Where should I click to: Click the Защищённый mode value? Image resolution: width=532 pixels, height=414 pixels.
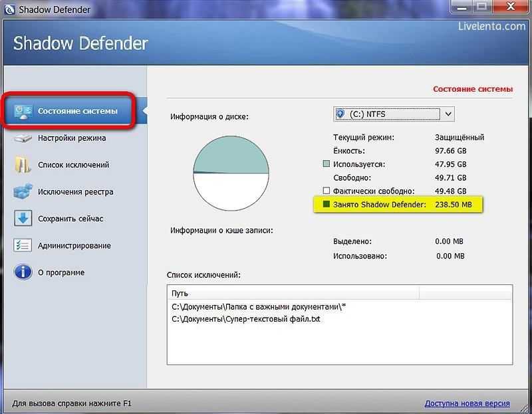coord(460,138)
